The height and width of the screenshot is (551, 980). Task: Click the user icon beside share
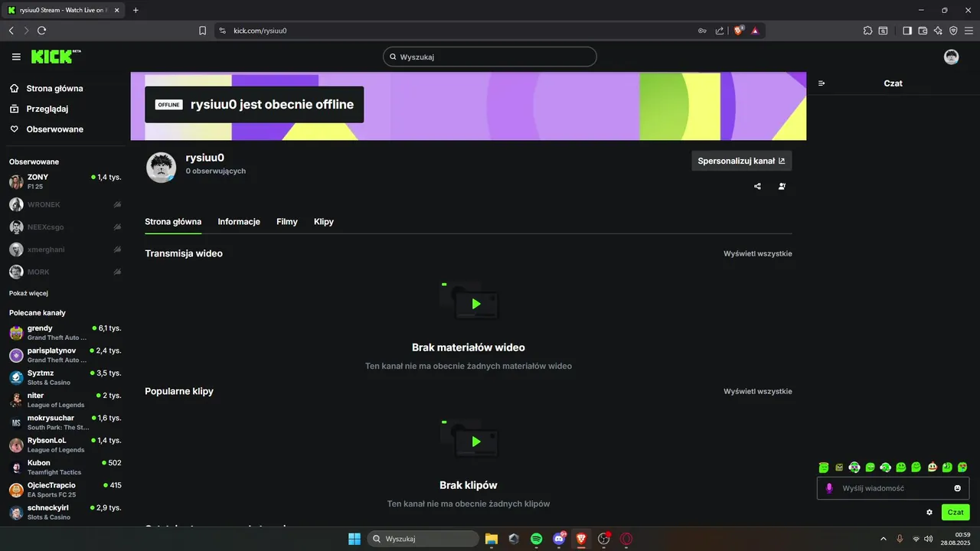(x=782, y=186)
